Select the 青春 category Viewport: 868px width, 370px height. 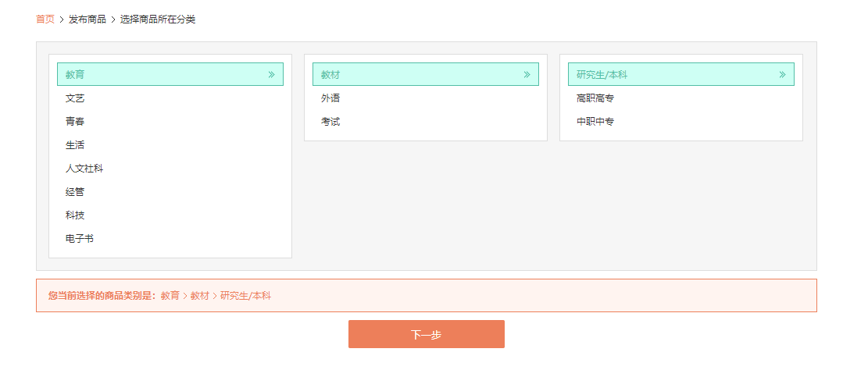[x=75, y=122]
